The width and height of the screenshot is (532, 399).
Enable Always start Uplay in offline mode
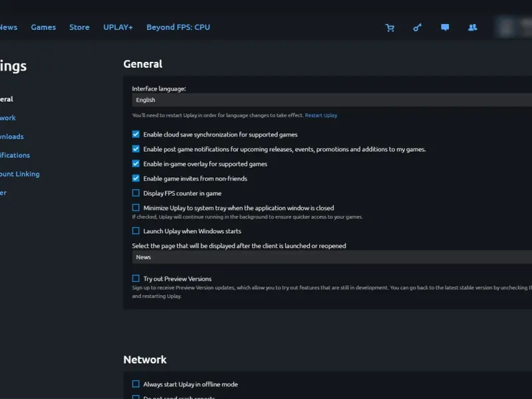click(x=136, y=384)
